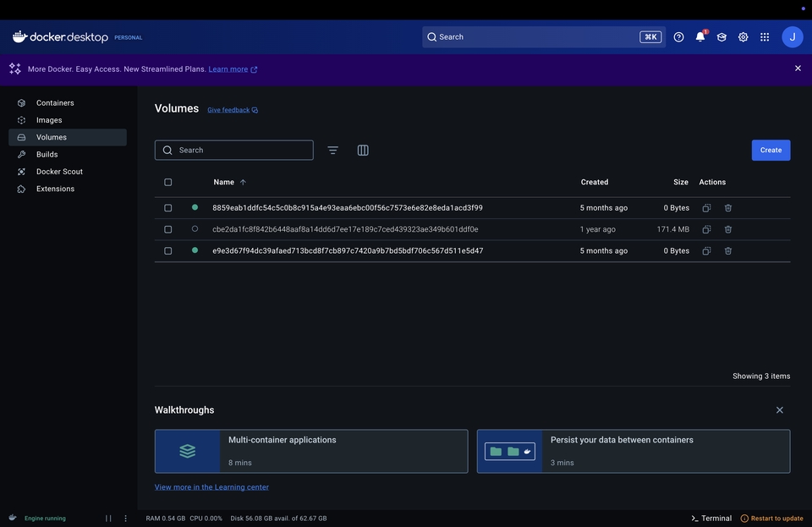
Task: Click the 171.4 MB size value
Action: [672, 229]
